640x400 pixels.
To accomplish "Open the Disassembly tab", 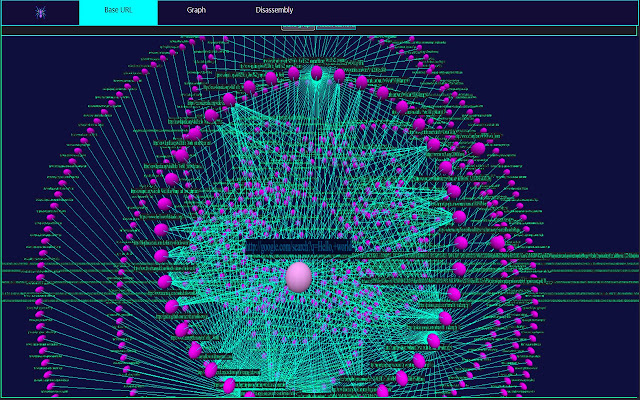I will tap(274, 10).
